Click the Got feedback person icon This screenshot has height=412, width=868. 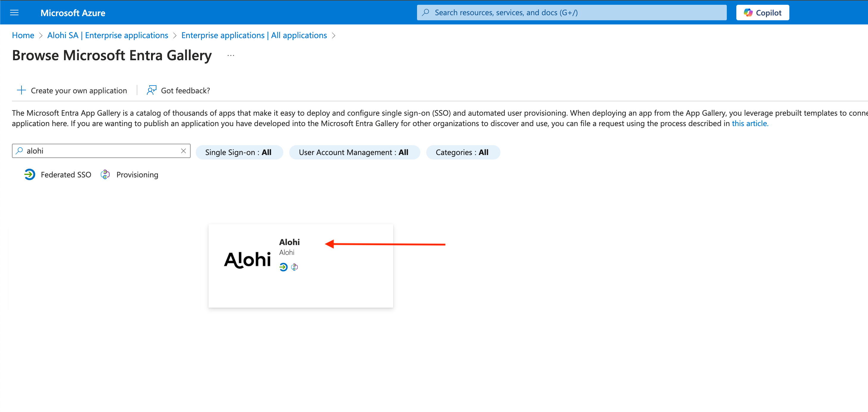pos(151,90)
